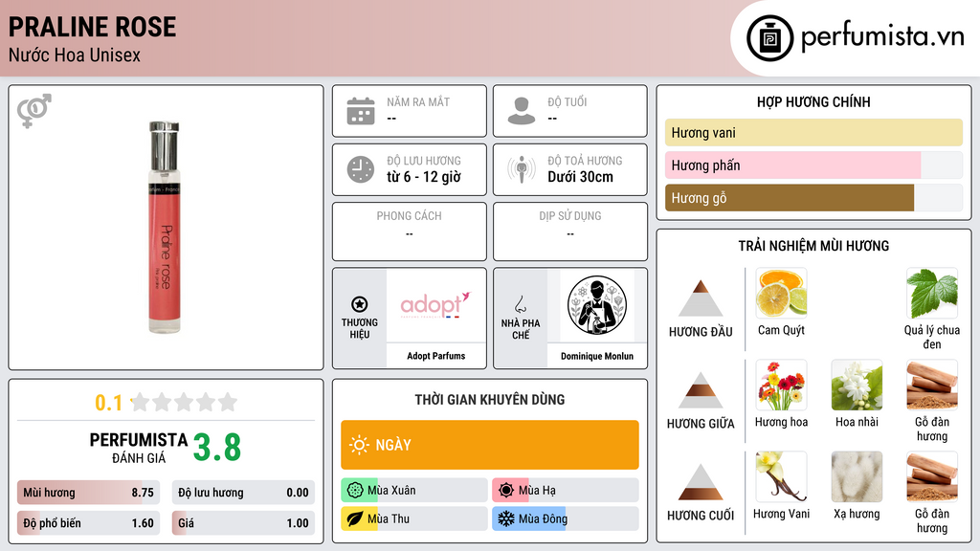The image size is (980, 551).
Task: Click the perfumista.vn site name text
Action: click(882, 36)
